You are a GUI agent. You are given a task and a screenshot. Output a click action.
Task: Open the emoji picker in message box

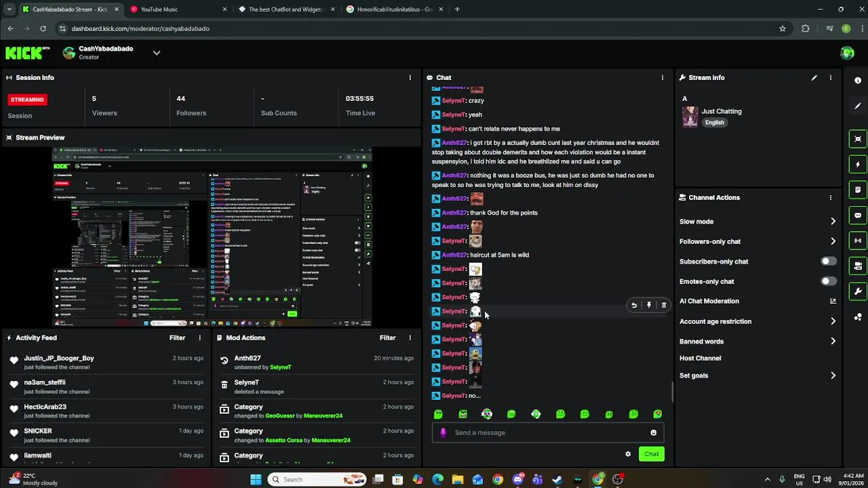653,432
